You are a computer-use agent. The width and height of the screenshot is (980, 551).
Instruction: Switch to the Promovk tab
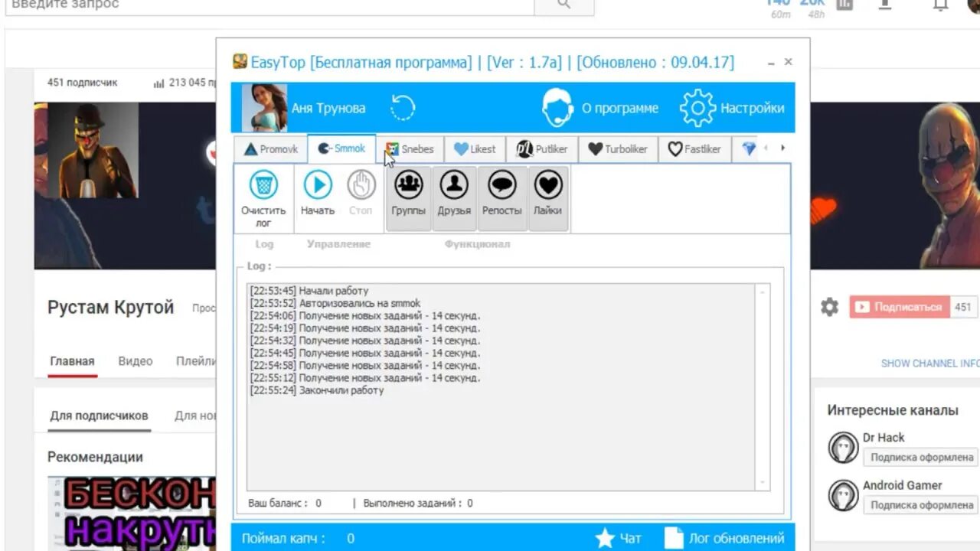tap(271, 149)
